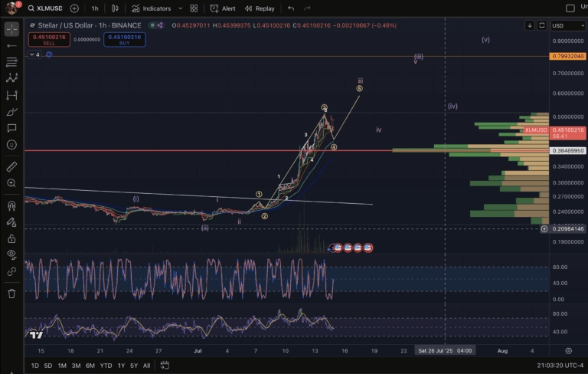Open symbol search XLMUSD
588x374 pixels.
pos(45,8)
